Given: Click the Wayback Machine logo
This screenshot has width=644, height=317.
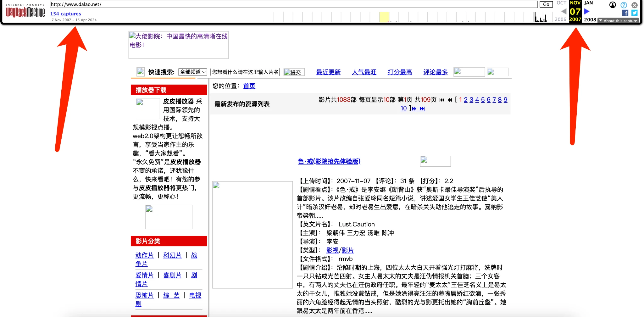Looking at the screenshot, I should click(x=25, y=12).
